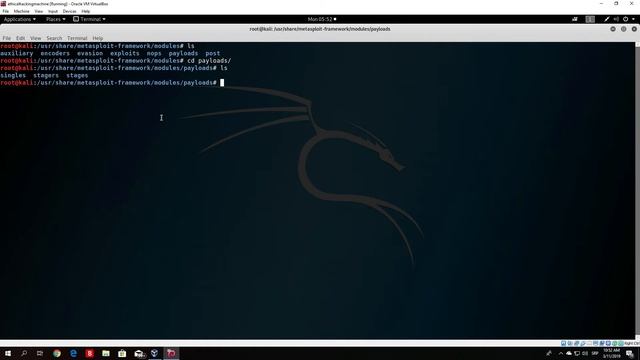Image resolution: width=640 pixels, height=360 pixels.
Task: Open File Explorer from the taskbar
Action: (106, 353)
